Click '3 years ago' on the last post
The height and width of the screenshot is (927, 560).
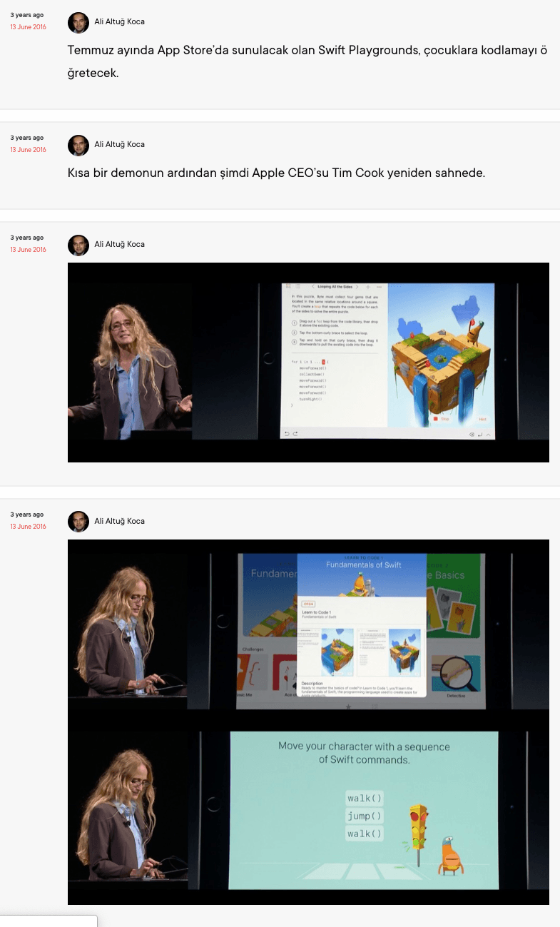point(26,515)
